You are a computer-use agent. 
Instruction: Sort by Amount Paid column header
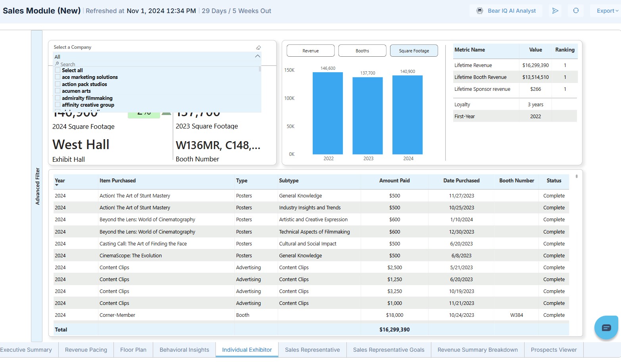pyautogui.click(x=394, y=181)
